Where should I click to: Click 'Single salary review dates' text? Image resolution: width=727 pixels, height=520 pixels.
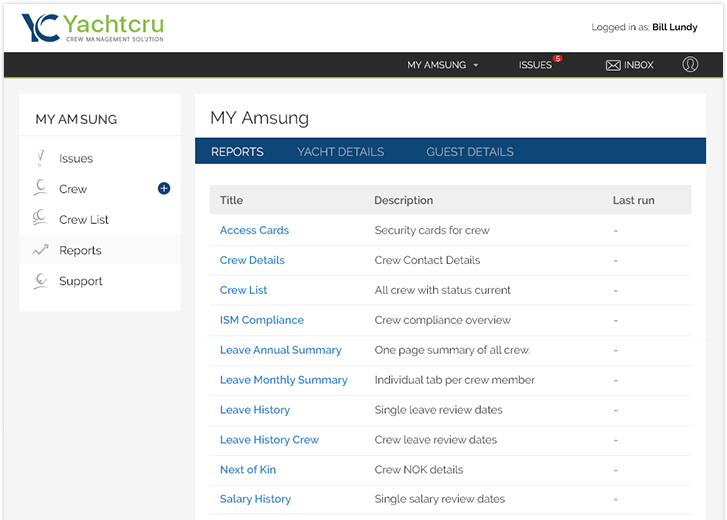click(440, 499)
